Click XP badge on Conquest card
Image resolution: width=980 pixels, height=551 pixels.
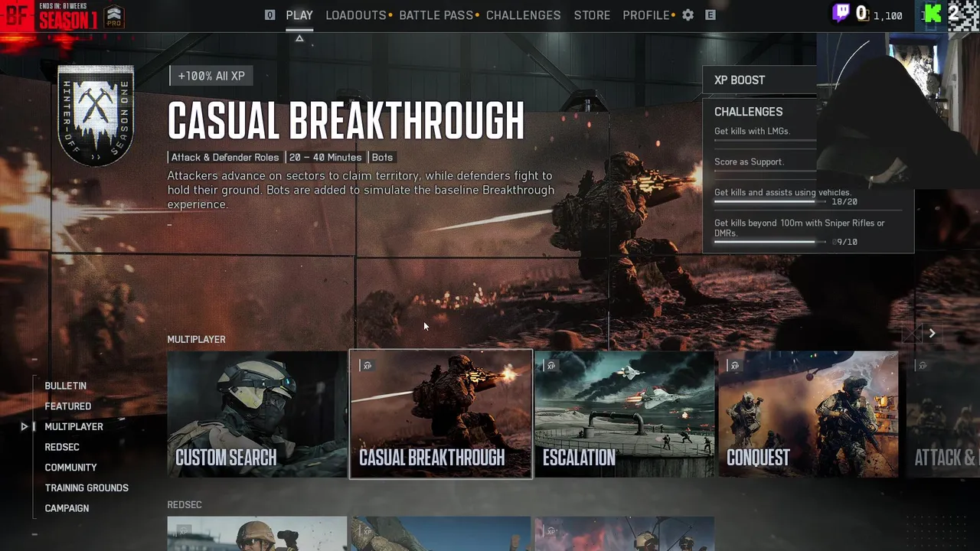point(735,366)
